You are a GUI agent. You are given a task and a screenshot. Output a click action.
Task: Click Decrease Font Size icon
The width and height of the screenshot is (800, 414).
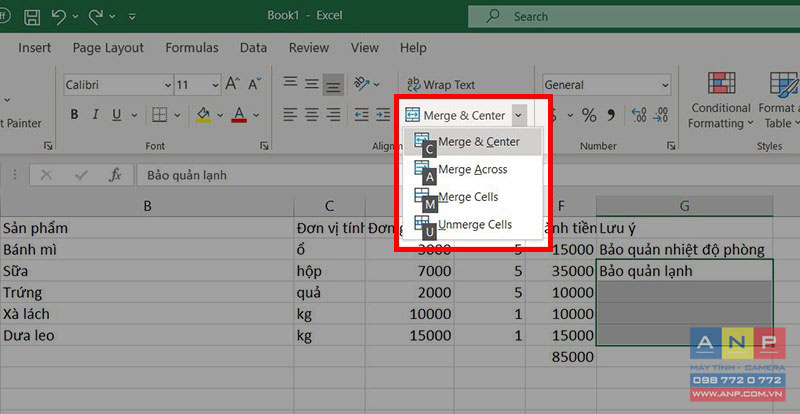coord(254,84)
